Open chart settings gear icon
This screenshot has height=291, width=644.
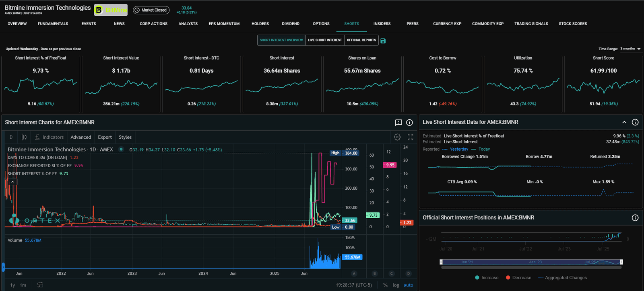tap(397, 137)
